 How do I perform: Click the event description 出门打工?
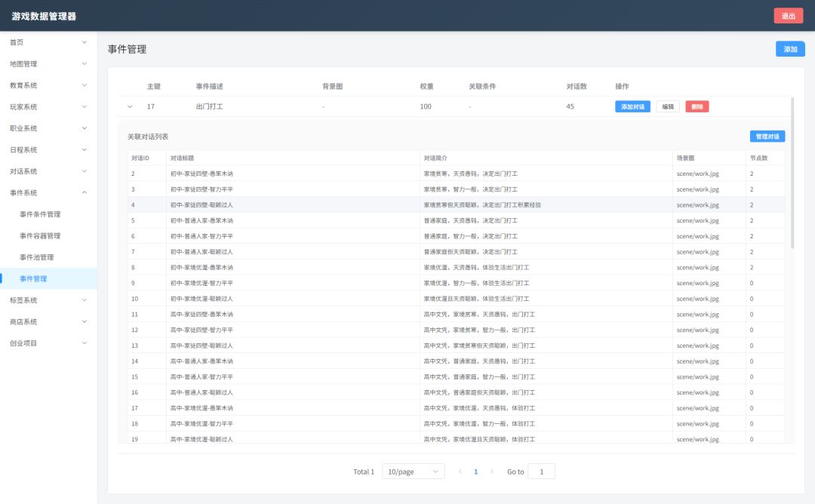coord(210,106)
